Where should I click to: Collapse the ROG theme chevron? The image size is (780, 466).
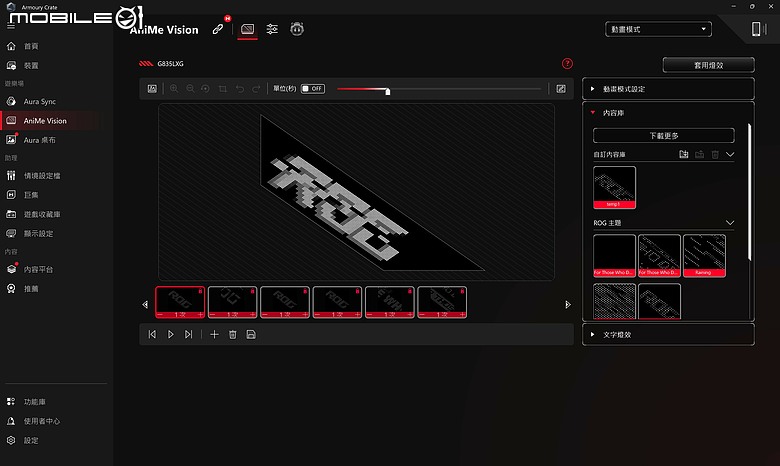[730, 223]
